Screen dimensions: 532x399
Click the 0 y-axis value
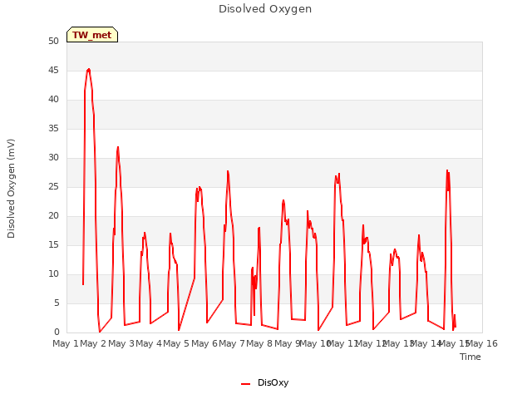click(57, 332)
